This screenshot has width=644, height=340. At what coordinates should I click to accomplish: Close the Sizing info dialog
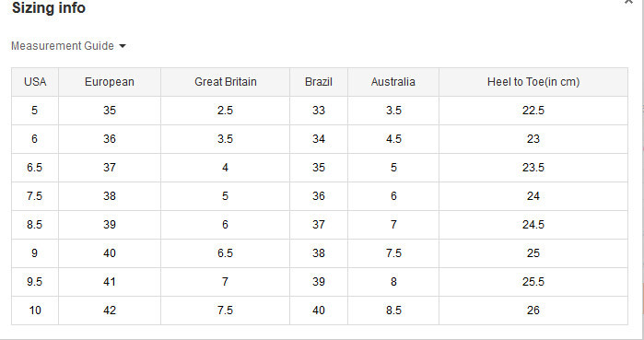point(628,2)
